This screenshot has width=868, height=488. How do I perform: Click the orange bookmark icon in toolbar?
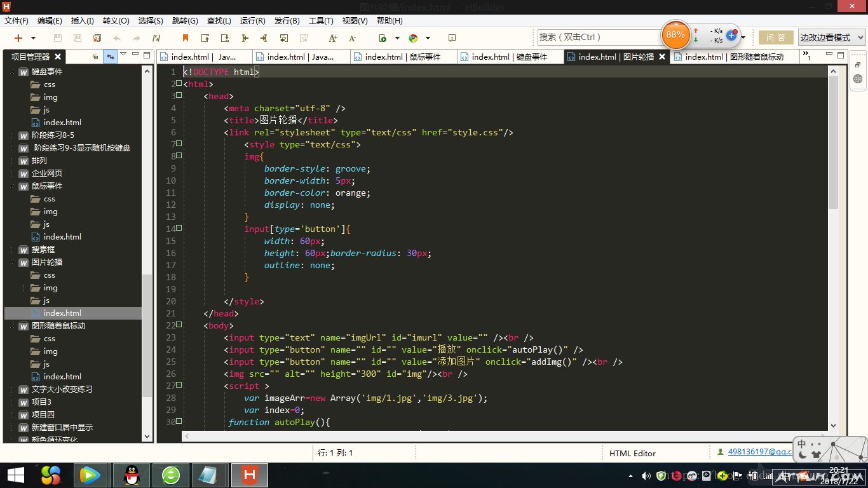click(x=186, y=38)
